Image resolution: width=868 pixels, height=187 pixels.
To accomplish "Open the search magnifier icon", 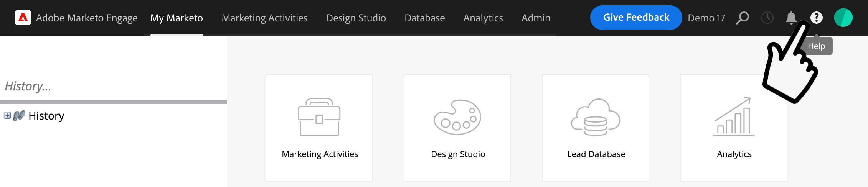I will click(743, 18).
